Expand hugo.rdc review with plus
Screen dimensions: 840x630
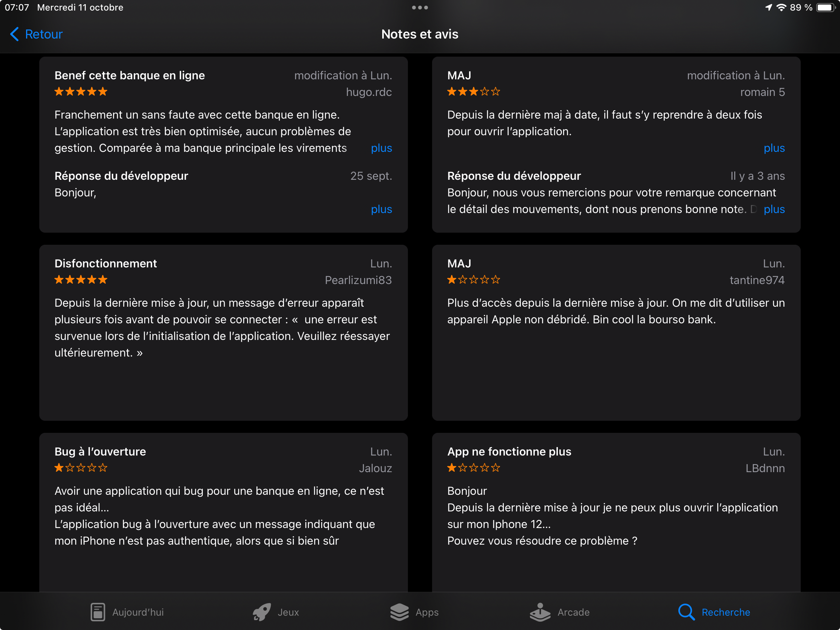[381, 148]
